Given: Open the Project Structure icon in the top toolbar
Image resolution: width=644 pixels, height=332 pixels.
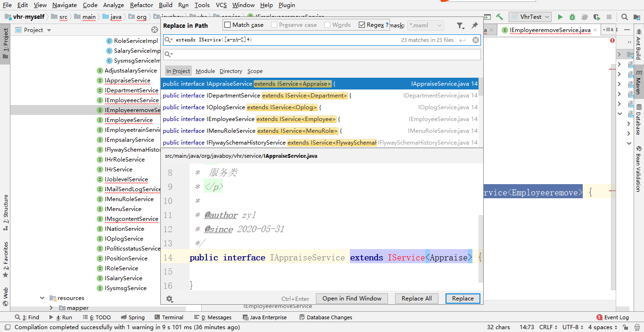Looking at the screenshot, I should [637, 17].
